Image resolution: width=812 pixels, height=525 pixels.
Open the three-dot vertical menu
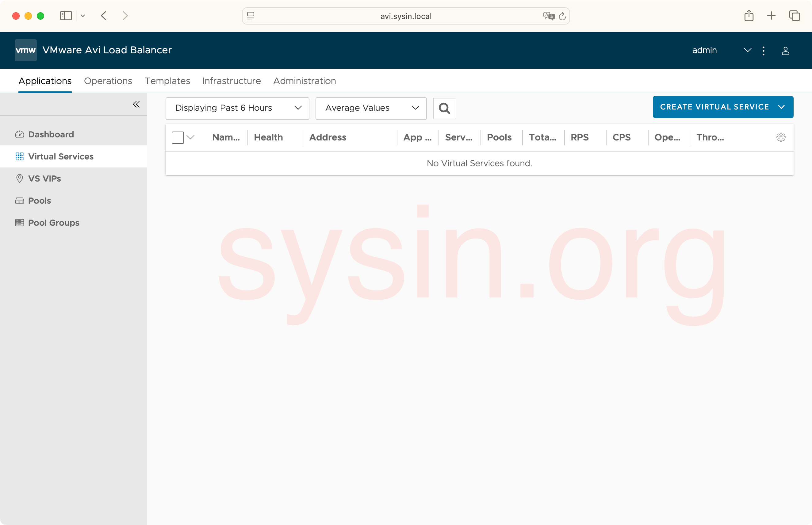click(x=764, y=51)
